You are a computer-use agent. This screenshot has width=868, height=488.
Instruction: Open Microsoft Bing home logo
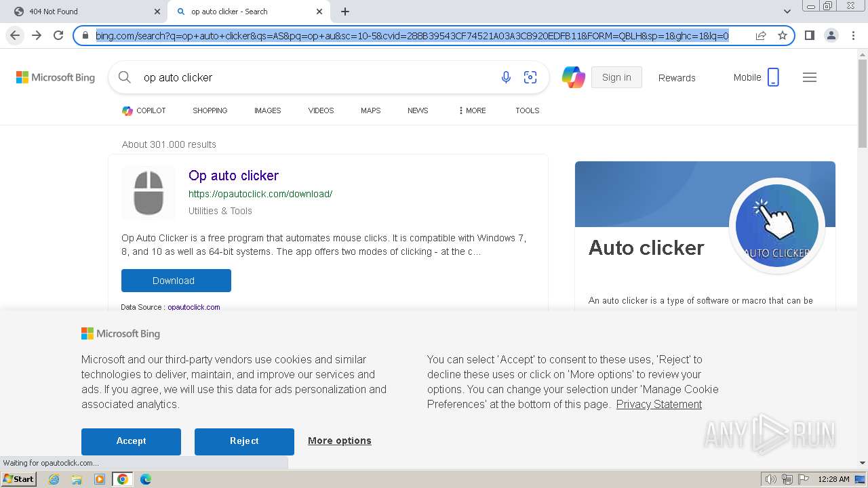tap(56, 77)
